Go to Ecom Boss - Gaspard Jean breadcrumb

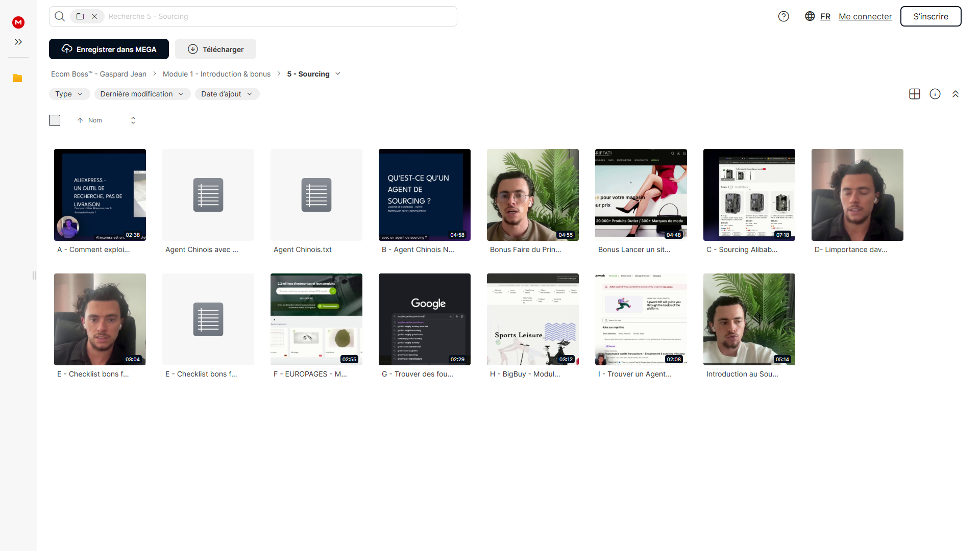point(99,74)
